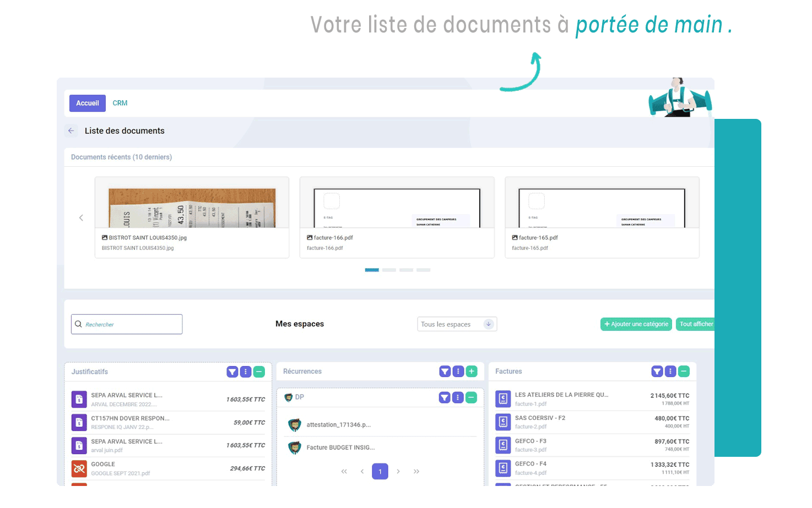Go to last page in DP pagination
Viewport: 812px width, 508px height.
pos(416,472)
